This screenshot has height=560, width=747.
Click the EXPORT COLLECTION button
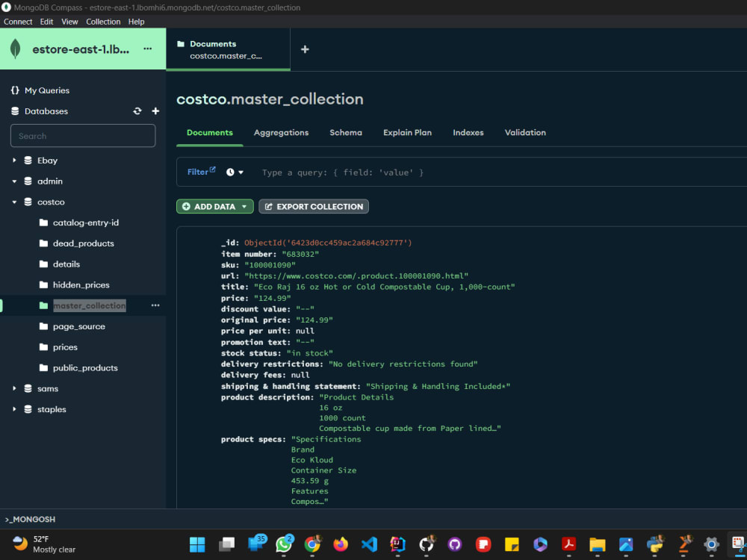pyautogui.click(x=314, y=206)
